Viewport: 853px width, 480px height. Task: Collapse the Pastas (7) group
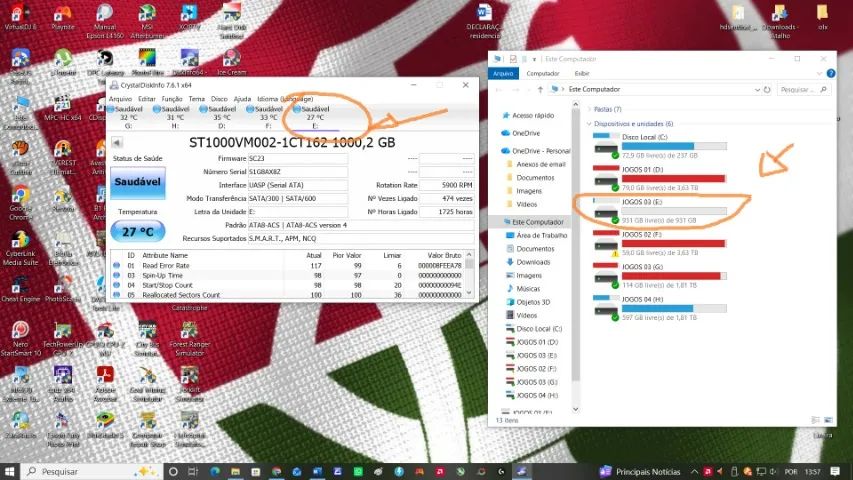click(x=589, y=109)
